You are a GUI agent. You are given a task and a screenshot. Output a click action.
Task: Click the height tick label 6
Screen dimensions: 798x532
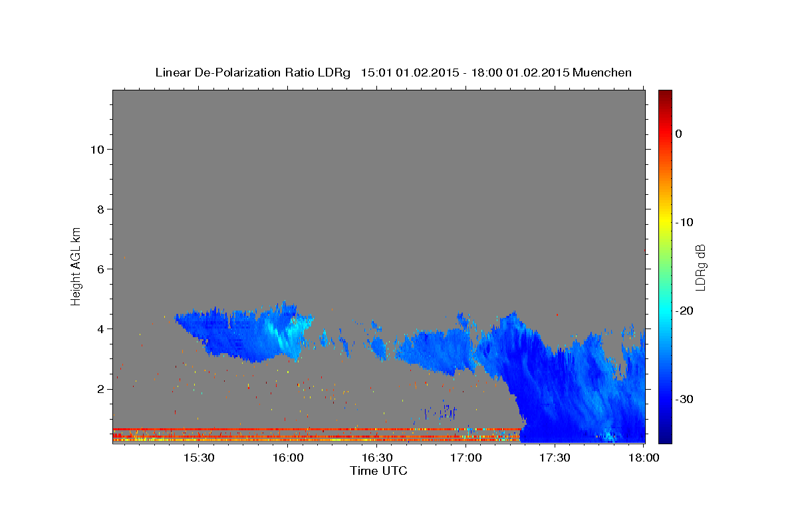coord(100,269)
